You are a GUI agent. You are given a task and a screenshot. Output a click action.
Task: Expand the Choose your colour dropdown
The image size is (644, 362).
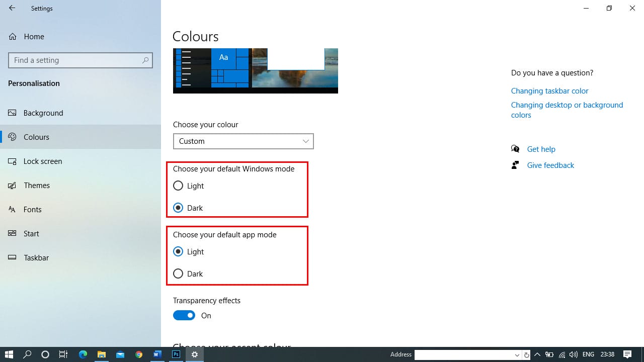point(243,141)
